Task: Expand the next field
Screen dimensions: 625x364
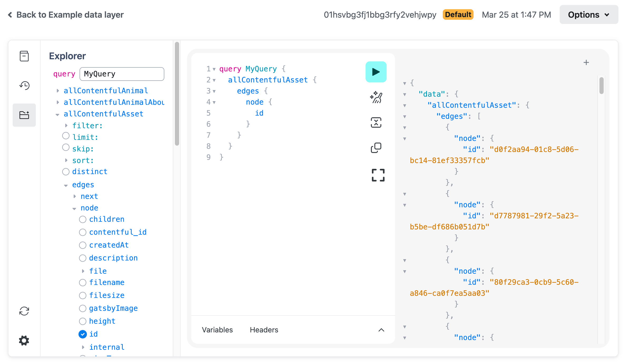Action: tap(75, 196)
